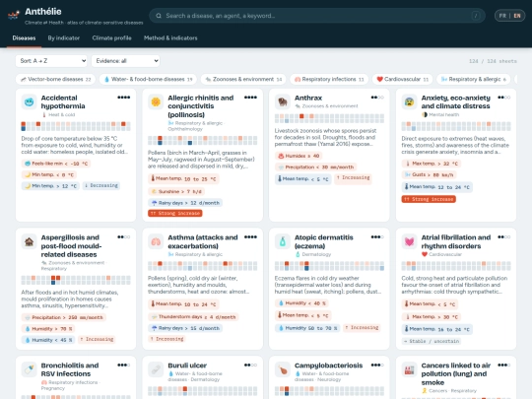Toggle Cardiovascular filter chip
The image size is (532, 399).
pos(402,79)
